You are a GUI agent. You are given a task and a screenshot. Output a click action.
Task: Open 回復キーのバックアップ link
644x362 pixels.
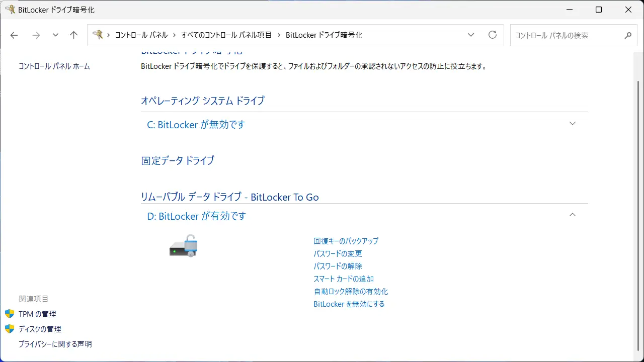pos(346,241)
